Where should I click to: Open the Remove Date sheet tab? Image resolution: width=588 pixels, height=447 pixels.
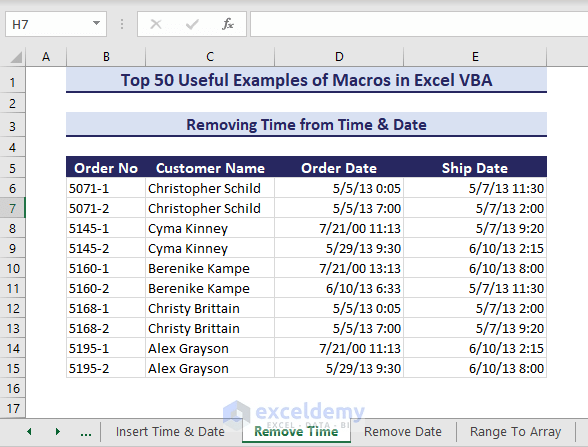403,432
